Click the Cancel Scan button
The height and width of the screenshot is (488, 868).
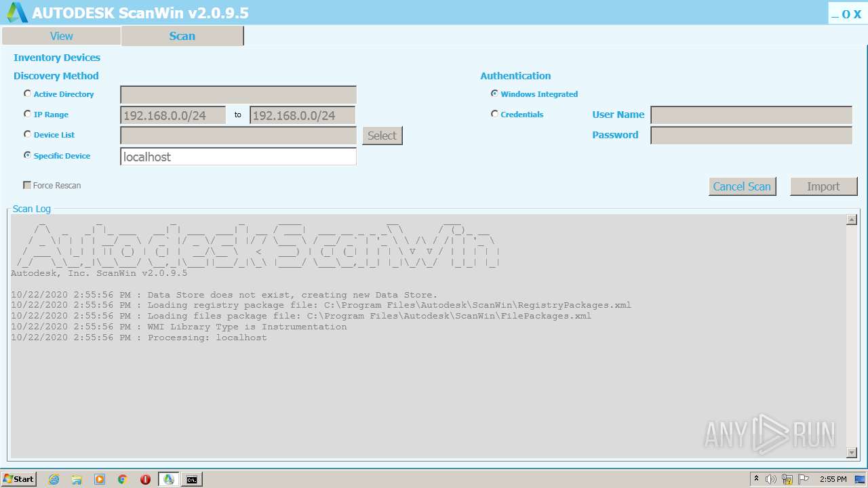[x=742, y=186]
